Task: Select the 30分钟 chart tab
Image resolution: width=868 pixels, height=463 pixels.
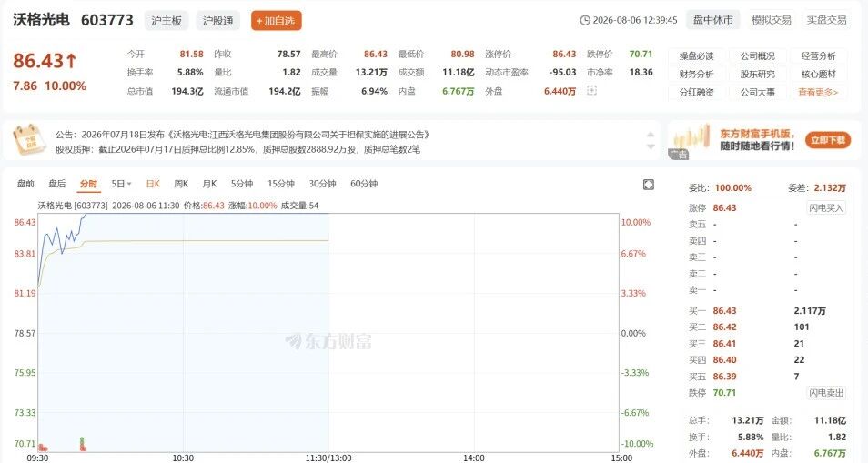Action: point(322,184)
